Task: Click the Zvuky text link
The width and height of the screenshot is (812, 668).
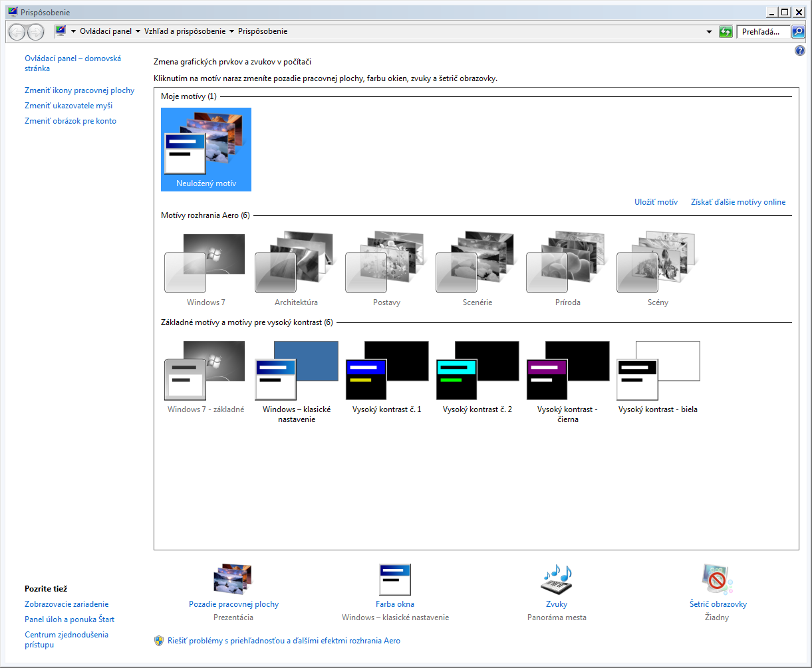Action: point(557,604)
